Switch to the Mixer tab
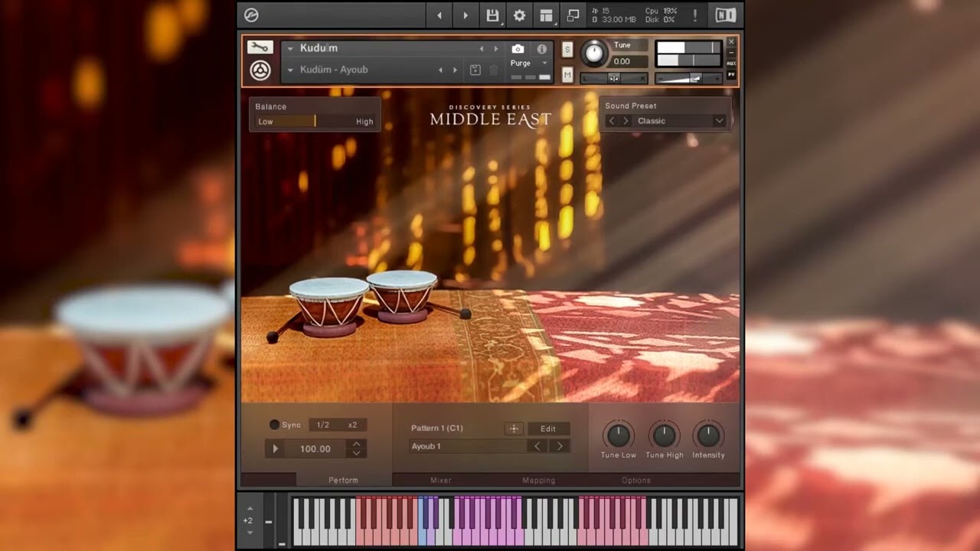 pyautogui.click(x=441, y=481)
